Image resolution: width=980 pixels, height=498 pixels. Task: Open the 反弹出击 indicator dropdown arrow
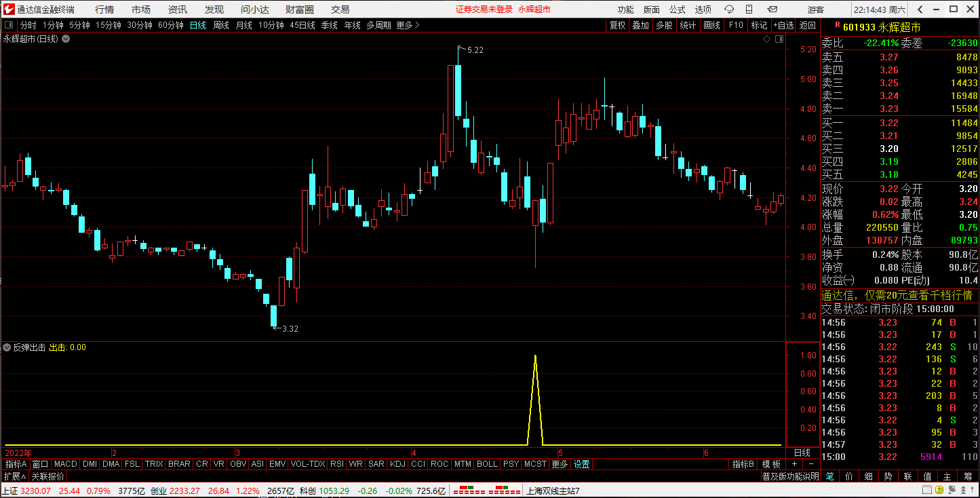coord(7,347)
